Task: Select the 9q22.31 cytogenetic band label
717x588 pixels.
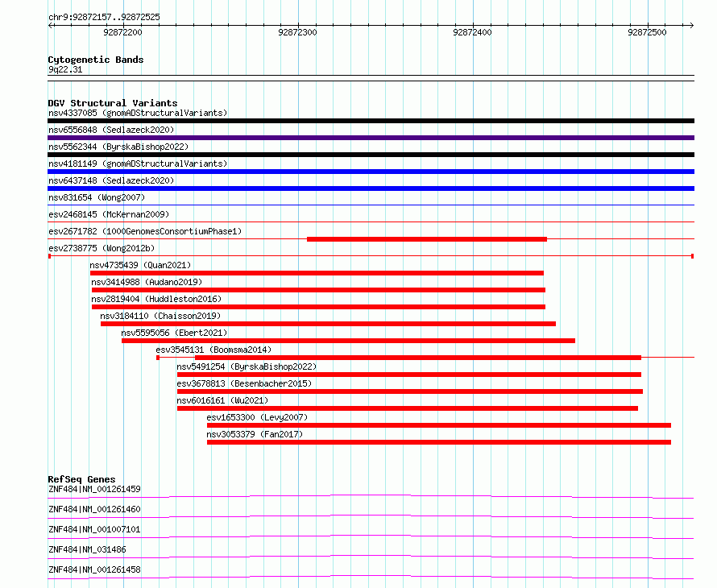Action: point(65,69)
